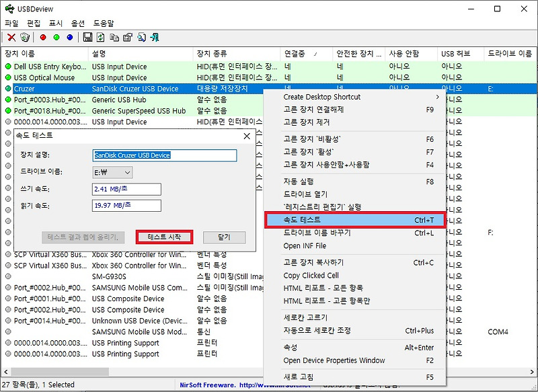Sort by the 사용 안함 column header
Screen dimensions: 538x392
click(411, 54)
